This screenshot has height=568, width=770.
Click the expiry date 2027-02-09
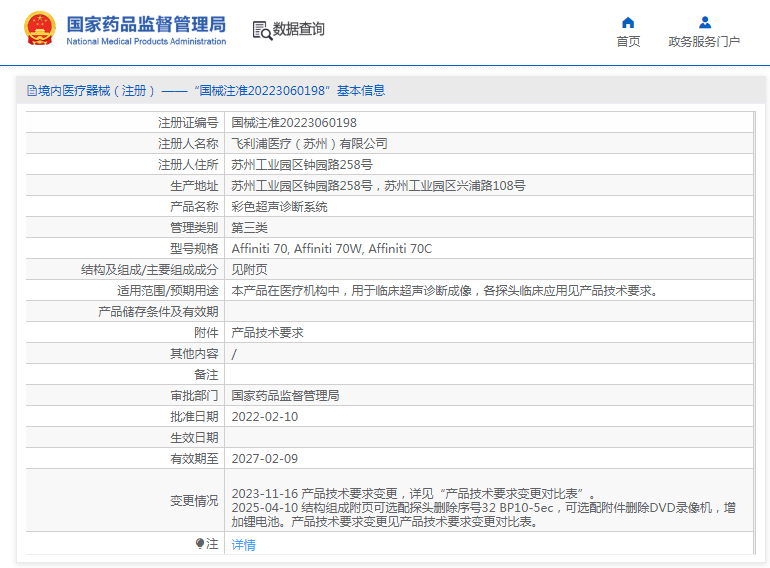click(x=265, y=459)
